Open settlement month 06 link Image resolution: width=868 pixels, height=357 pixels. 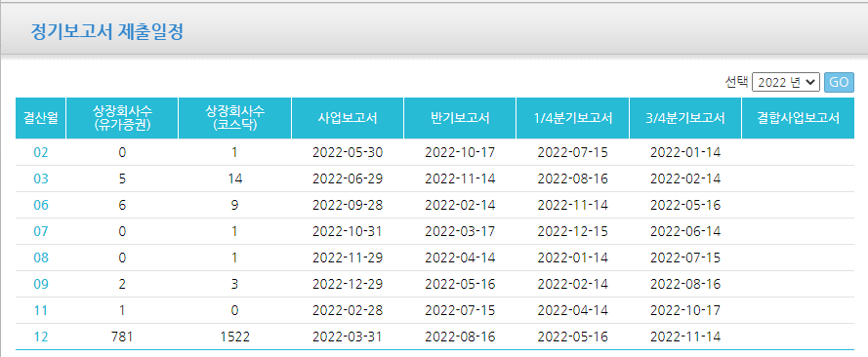tap(41, 205)
